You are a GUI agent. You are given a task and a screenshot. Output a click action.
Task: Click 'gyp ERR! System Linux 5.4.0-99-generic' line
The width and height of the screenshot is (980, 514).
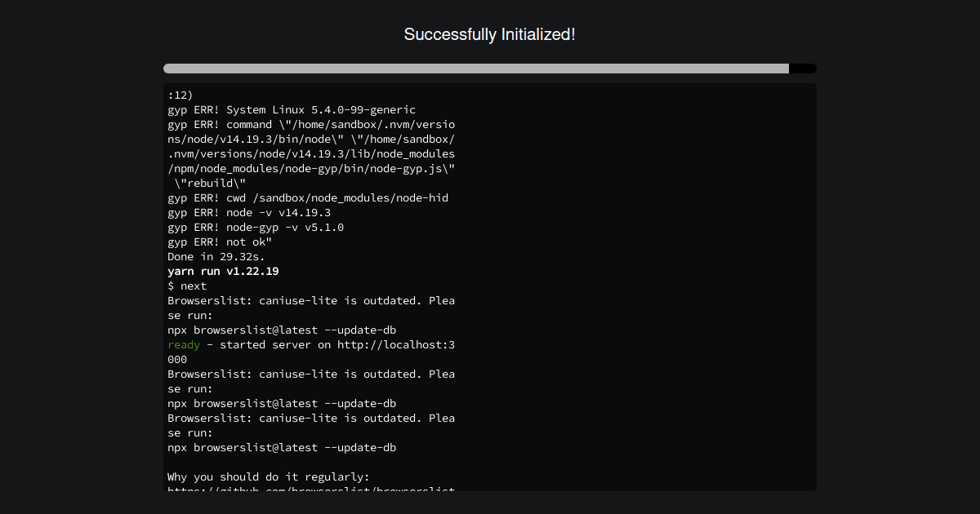click(x=292, y=110)
